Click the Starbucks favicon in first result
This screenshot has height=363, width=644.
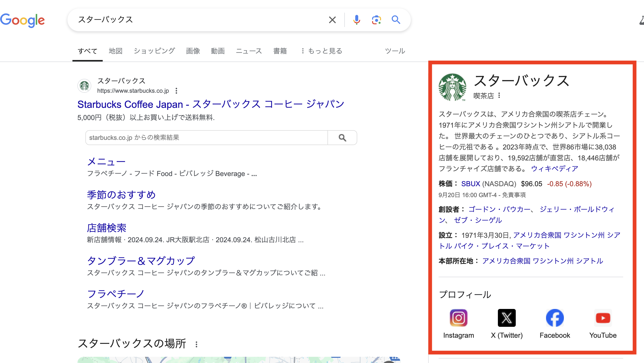point(85,86)
